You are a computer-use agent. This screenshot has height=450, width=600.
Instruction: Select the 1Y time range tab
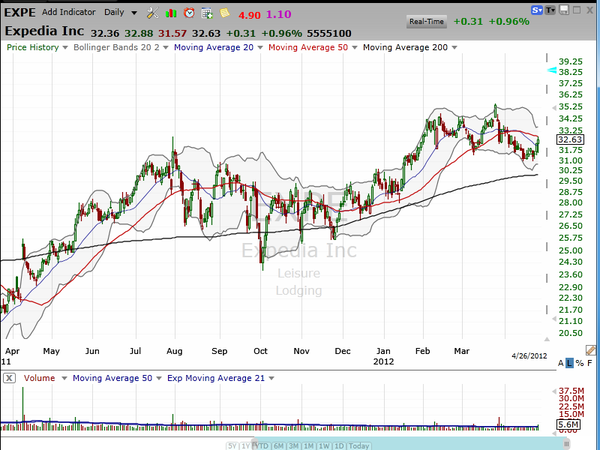[x=245, y=446]
